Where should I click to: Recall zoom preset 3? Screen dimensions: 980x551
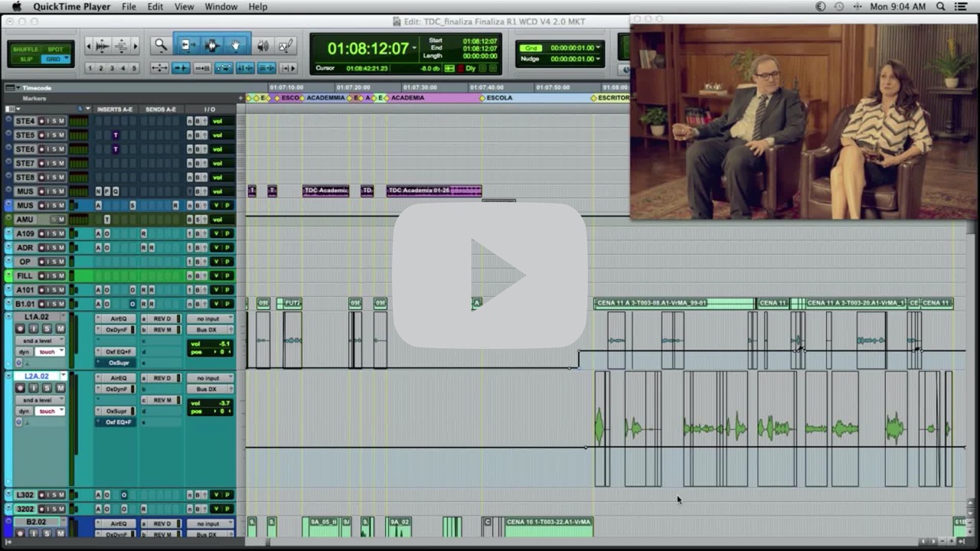[x=112, y=68]
